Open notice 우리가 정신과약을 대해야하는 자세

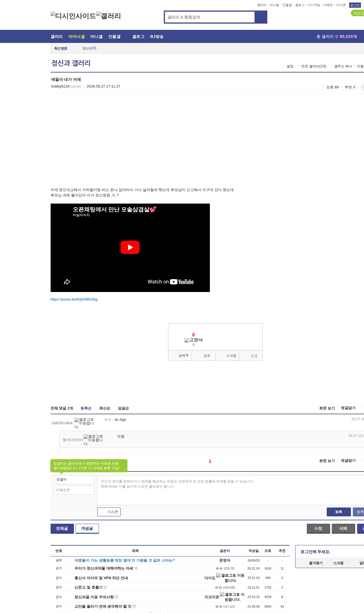pyautogui.click(x=104, y=568)
